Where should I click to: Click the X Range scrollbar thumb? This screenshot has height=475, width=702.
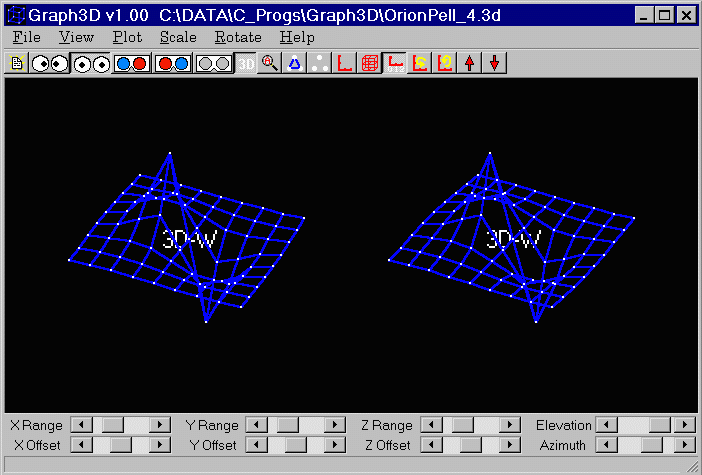(x=112, y=424)
